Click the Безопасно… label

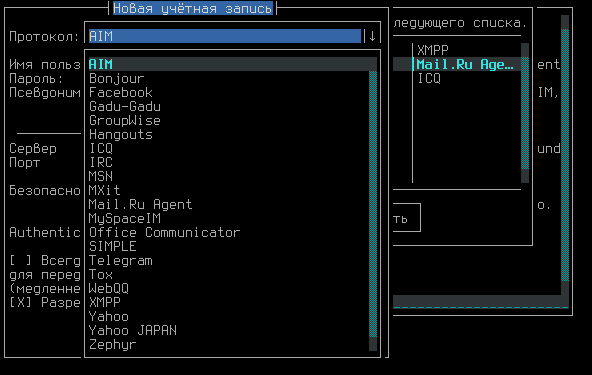(45, 190)
